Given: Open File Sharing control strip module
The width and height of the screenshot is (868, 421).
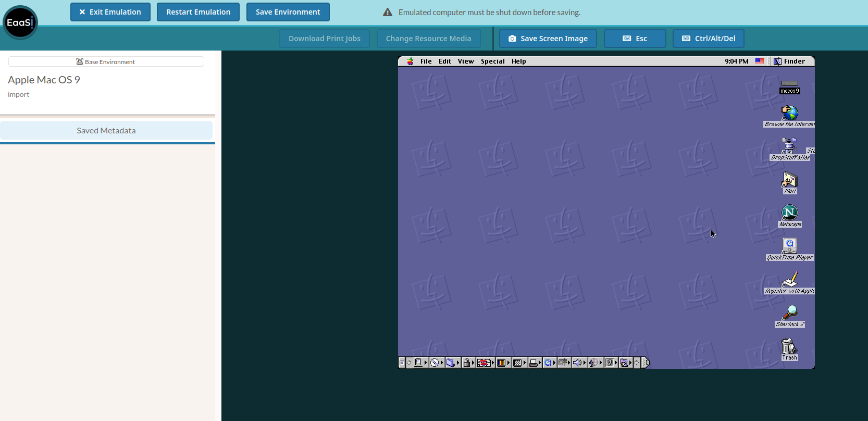Looking at the screenshot, I should coord(453,363).
